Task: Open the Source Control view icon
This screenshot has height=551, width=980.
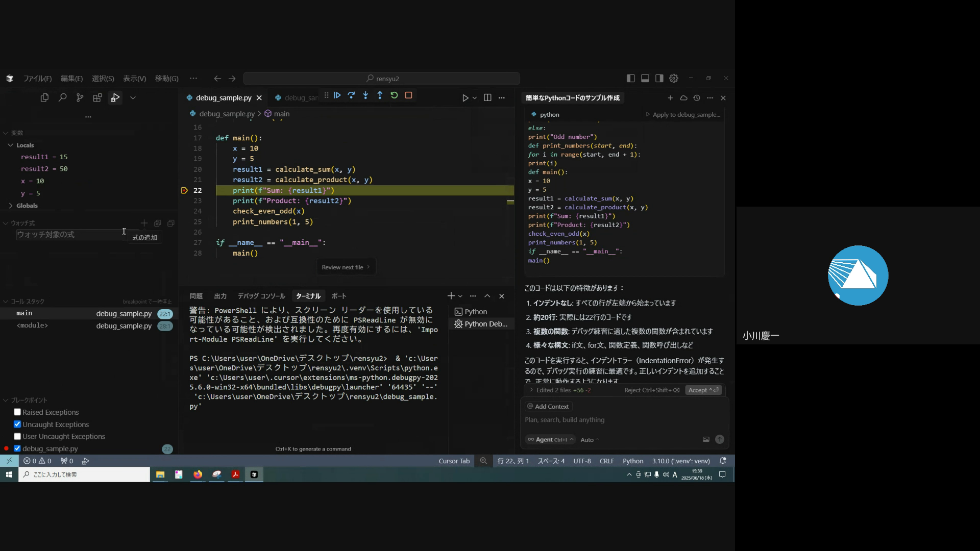Action: [80, 97]
